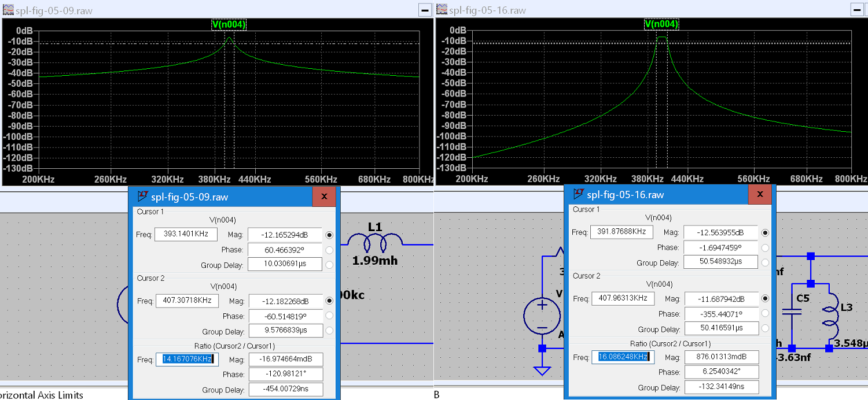Click Cursor 2 Freq field showing 407.96313KHz
This screenshot has height=400, width=868.
tap(623, 299)
